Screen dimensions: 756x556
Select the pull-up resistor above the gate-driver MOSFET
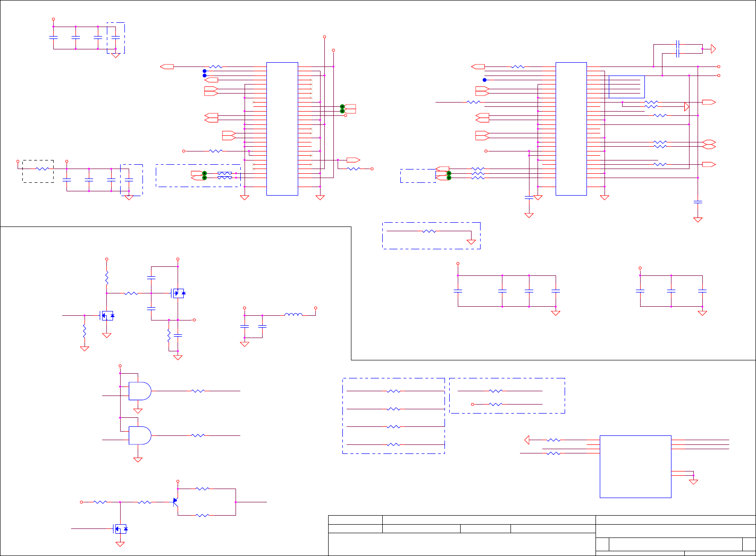pyautogui.click(x=107, y=277)
